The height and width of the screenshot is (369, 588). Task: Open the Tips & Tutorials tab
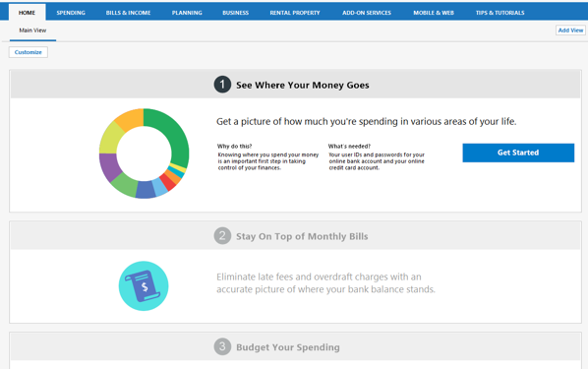coord(500,13)
